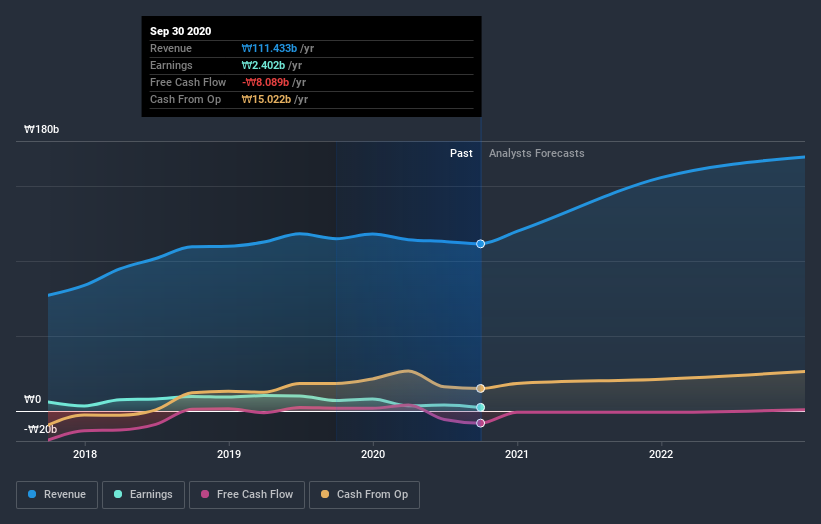Click the Past label on chart

pos(461,153)
